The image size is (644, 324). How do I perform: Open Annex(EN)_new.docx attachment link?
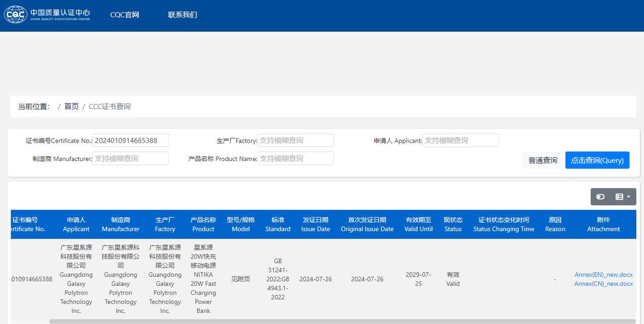(604, 275)
